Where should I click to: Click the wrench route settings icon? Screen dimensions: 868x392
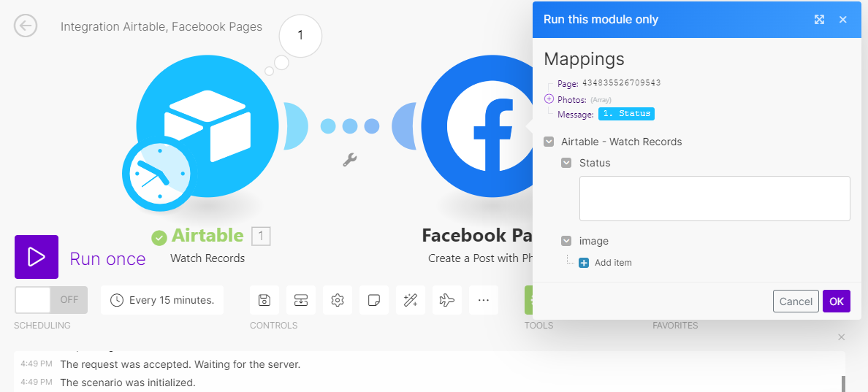pyautogui.click(x=349, y=161)
